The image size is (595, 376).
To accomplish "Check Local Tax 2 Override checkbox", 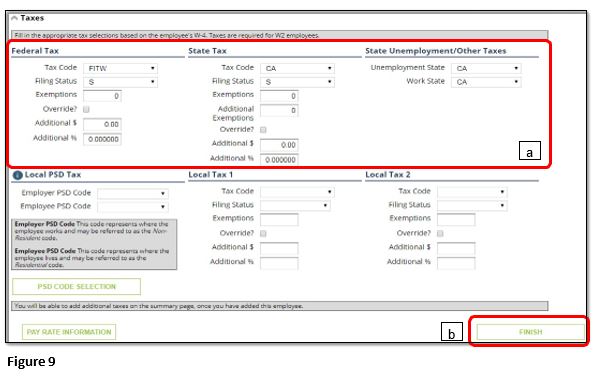I will pyautogui.click(x=440, y=233).
